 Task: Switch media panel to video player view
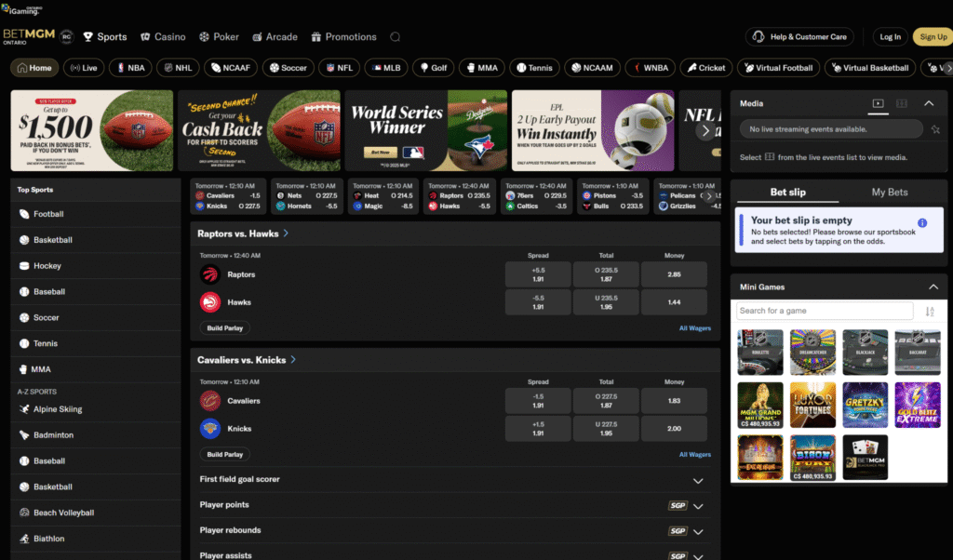coord(878,103)
